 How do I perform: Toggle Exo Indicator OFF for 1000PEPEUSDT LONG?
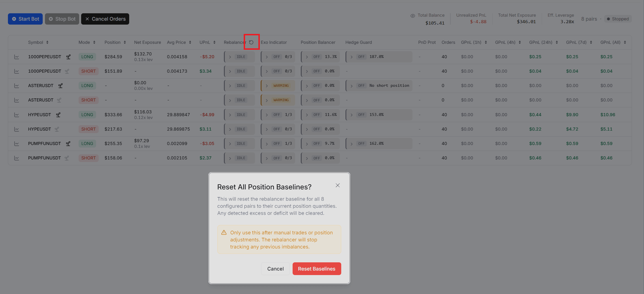(277, 57)
